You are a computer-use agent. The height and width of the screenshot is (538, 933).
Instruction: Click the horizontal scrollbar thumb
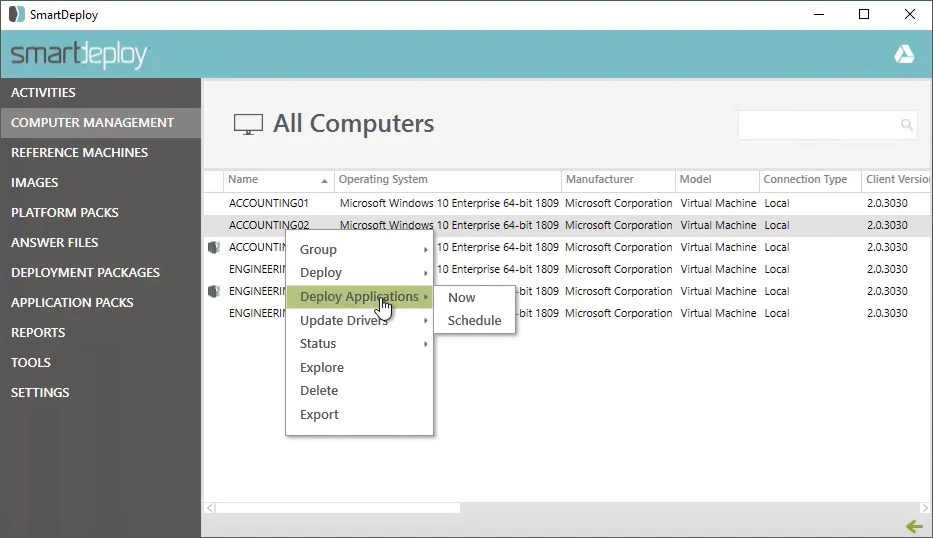pyautogui.click(x=338, y=508)
